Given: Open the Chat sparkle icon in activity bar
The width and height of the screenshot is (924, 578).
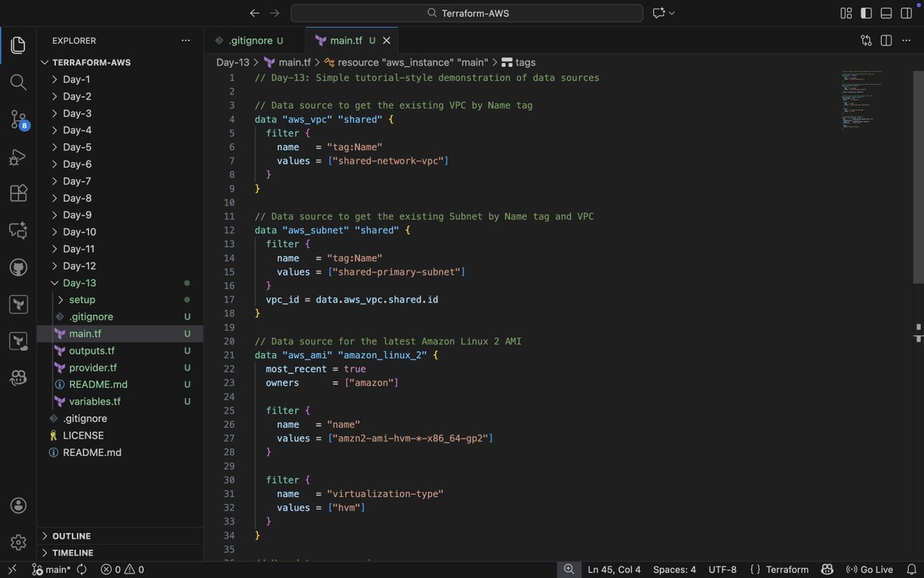Looking at the screenshot, I should point(18,230).
